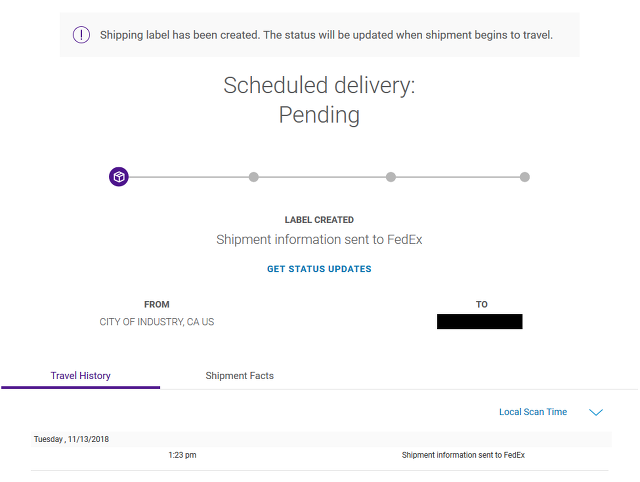Click the TO label above destination

coord(482,304)
